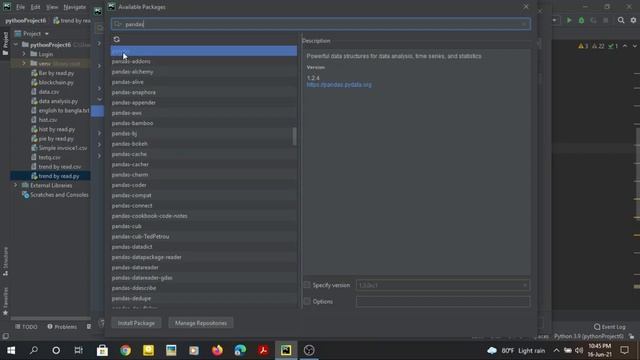
Task: Toggle the Project tool window sidebar
Action: (x=5, y=43)
